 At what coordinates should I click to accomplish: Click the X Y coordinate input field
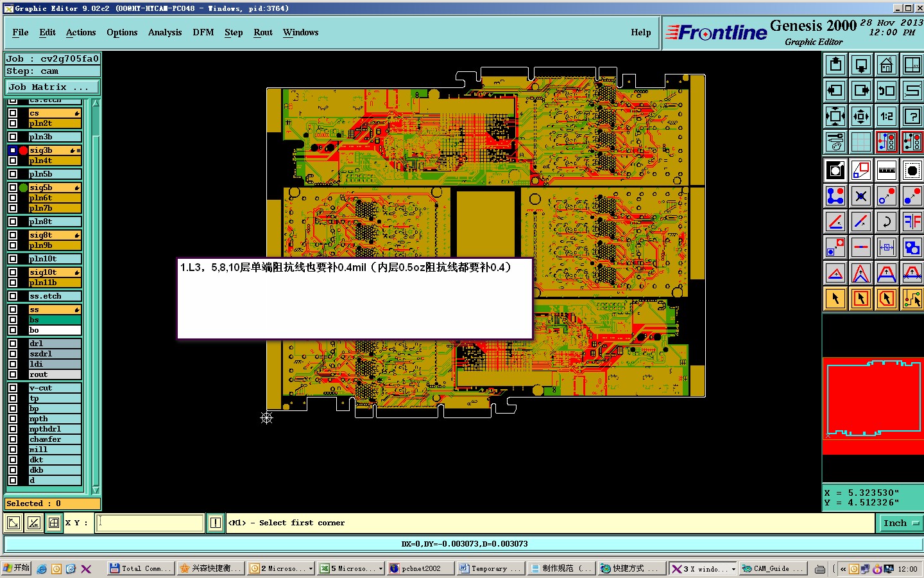pos(150,523)
